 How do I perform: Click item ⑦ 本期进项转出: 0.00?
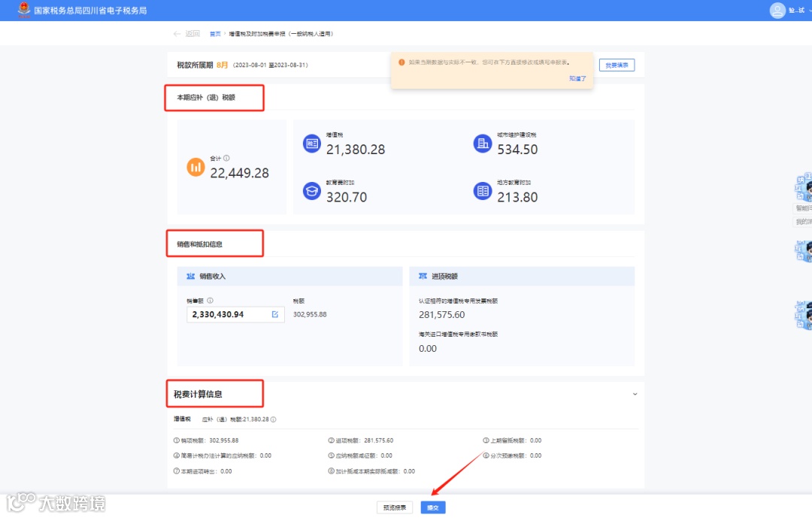point(202,471)
